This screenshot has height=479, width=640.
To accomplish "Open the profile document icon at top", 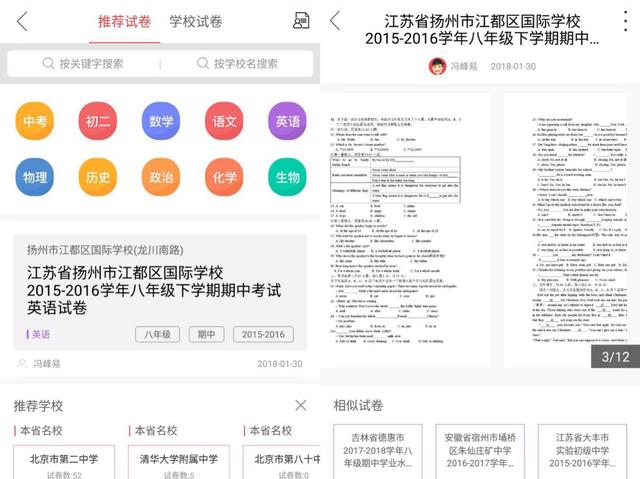I will [x=301, y=20].
